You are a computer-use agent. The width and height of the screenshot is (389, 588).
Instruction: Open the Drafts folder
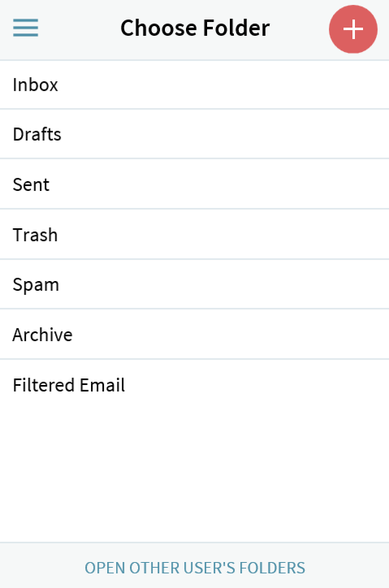click(194, 134)
